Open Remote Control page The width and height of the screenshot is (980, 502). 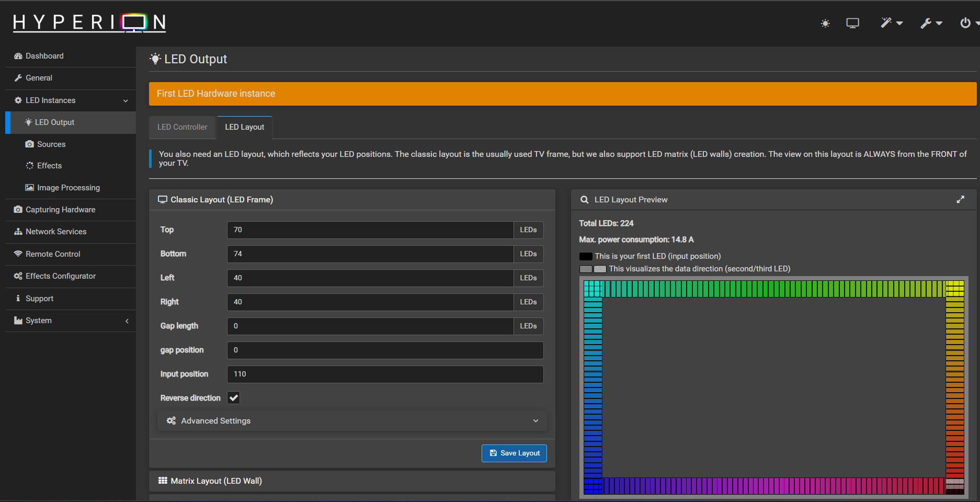71,254
